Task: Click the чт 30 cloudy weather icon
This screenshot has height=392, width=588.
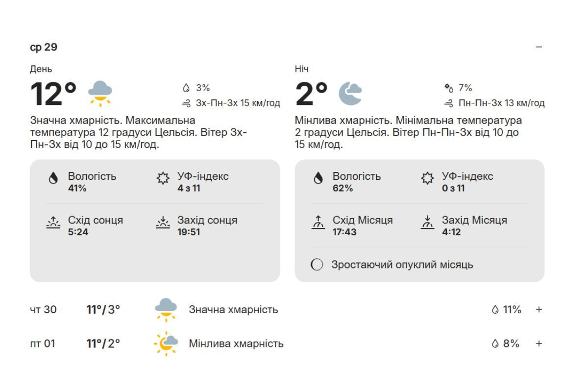Action: point(166,310)
